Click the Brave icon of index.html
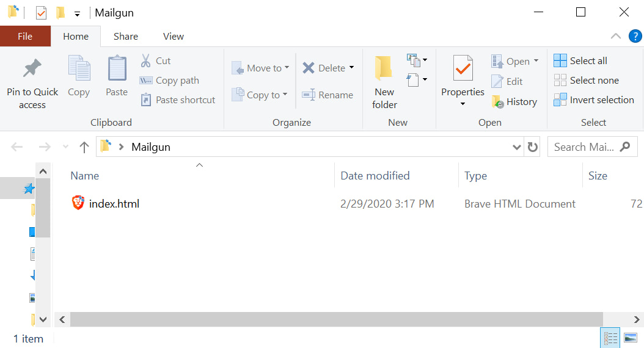644x348 pixels. 78,203
